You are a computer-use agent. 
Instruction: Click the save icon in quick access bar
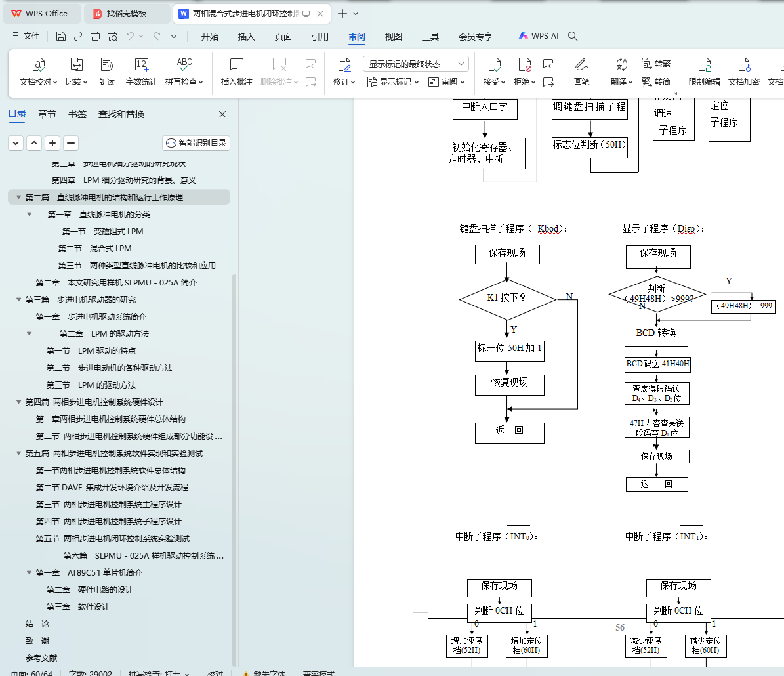[61, 36]
